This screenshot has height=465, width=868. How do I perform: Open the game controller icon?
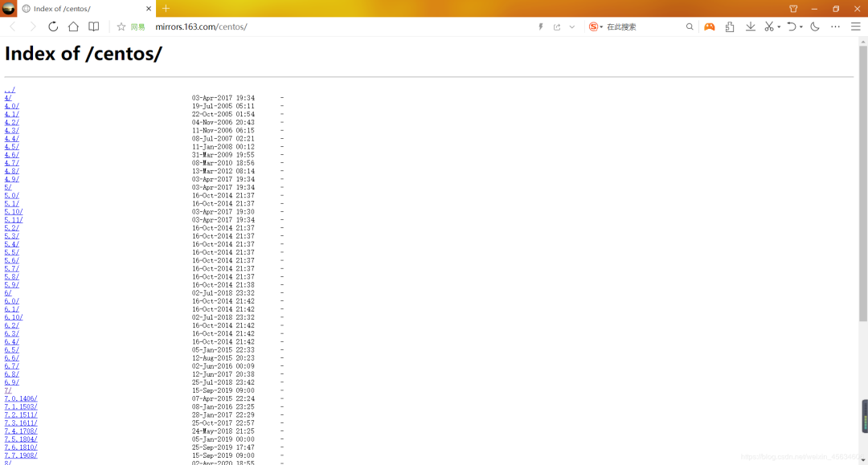coord(709,27)
